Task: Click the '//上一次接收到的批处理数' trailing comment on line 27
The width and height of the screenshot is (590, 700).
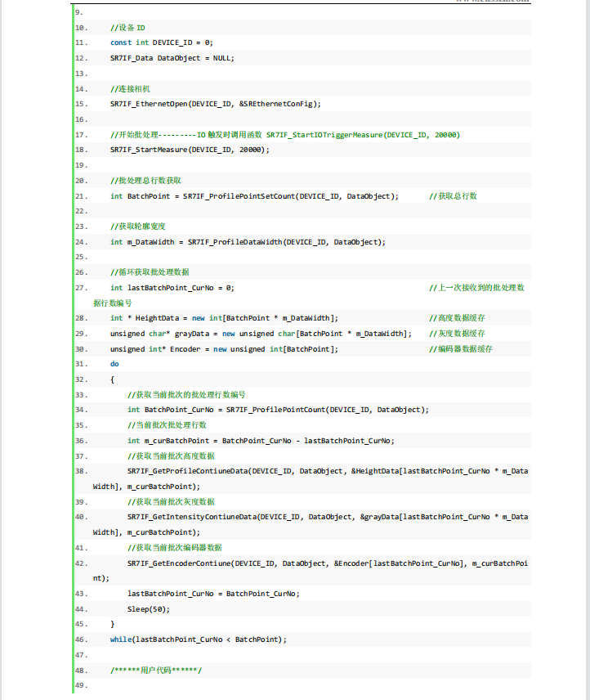Action: [x=476, y=288]
